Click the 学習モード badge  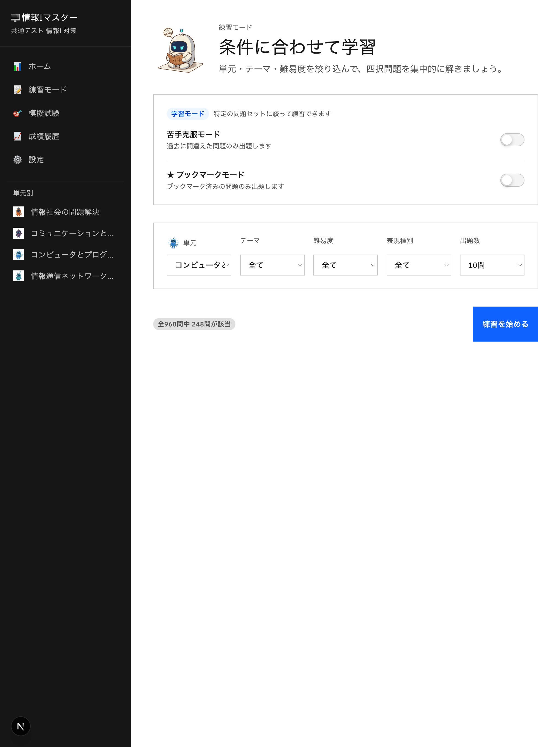coord(188,114)
